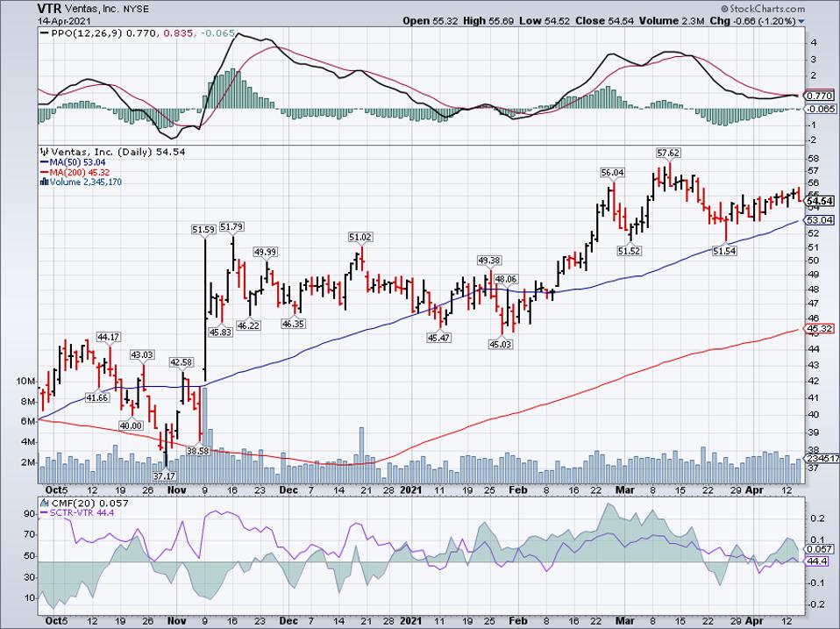The width and height of the screenshot is (840, 629).
Task: Click the 43.03 price label
Action: point(142,354)
